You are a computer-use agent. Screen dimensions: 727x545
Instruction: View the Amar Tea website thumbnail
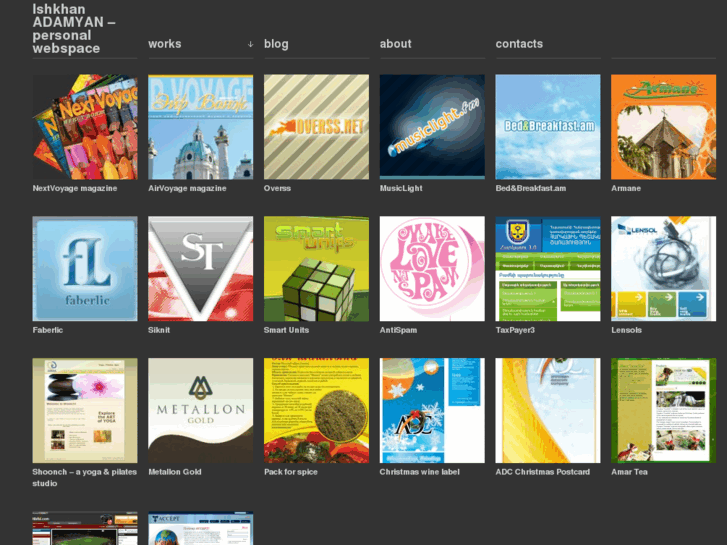(x=663, y=410)
